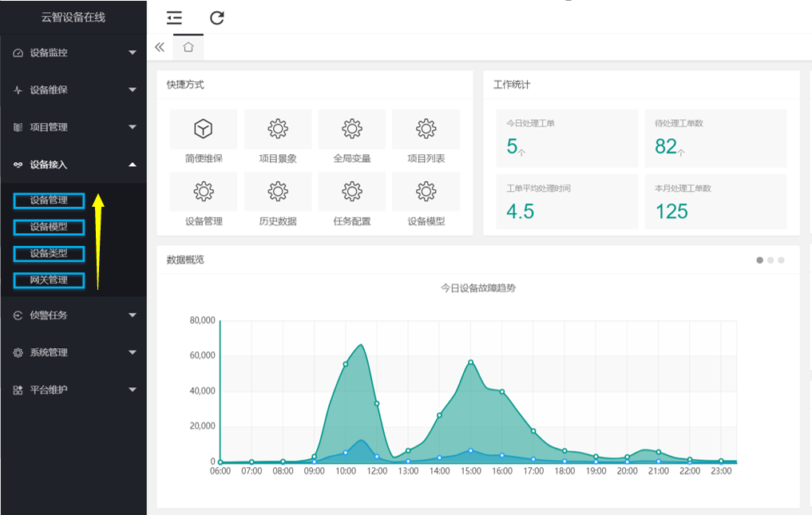
Task: Open the 项目列表 shortcut icon
Action: click(x=426, y=129)
